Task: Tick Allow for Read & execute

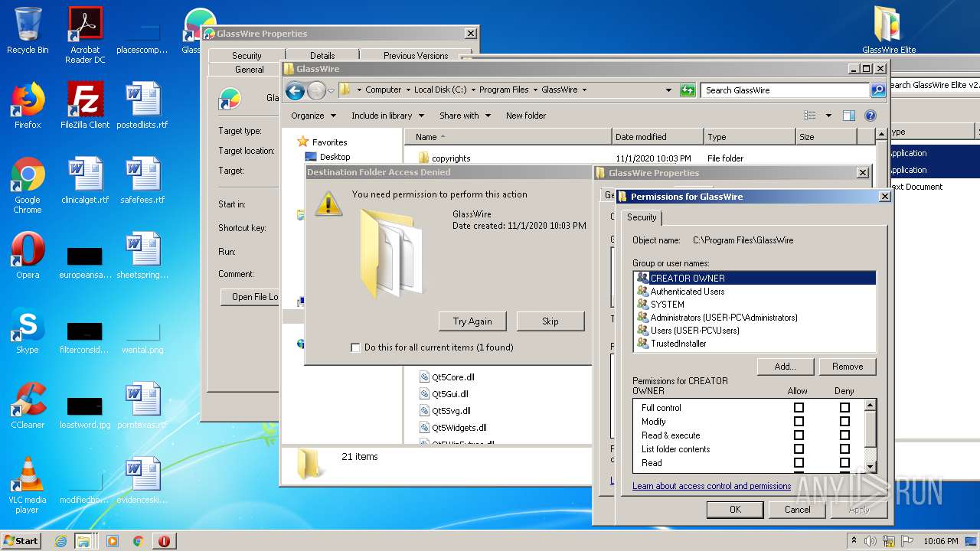Action: pyautogui.click(x=799, y=435)
